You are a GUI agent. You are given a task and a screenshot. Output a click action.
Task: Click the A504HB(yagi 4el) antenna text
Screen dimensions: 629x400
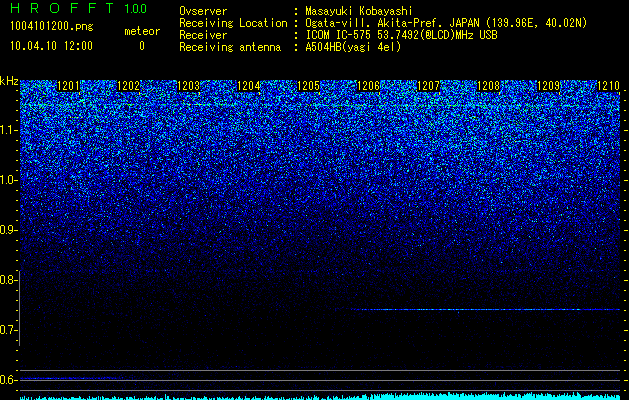pyautogui.click(x=353, y=47)
